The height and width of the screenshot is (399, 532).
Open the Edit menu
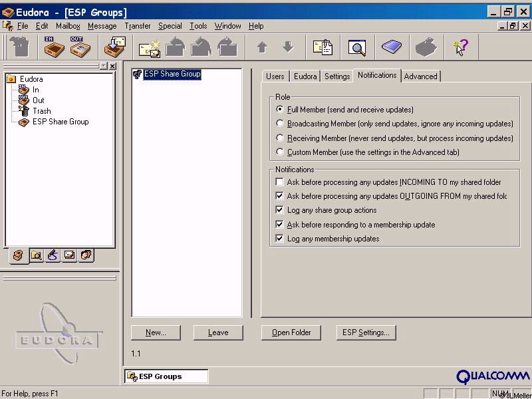click(x=42, y=26)
